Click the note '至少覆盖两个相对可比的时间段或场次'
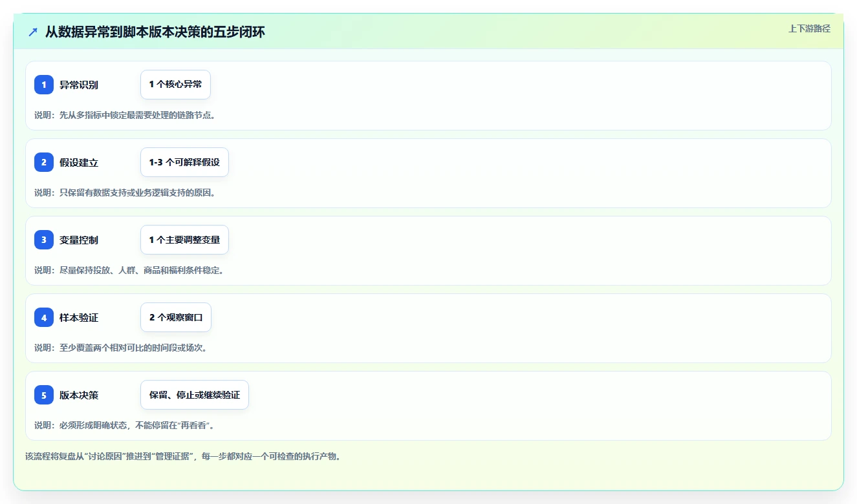The width and height of the screenshot is (857, 504). click(x=131, y=348)
